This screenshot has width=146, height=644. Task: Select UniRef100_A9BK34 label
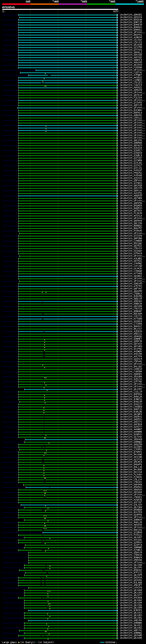(131, 304)
